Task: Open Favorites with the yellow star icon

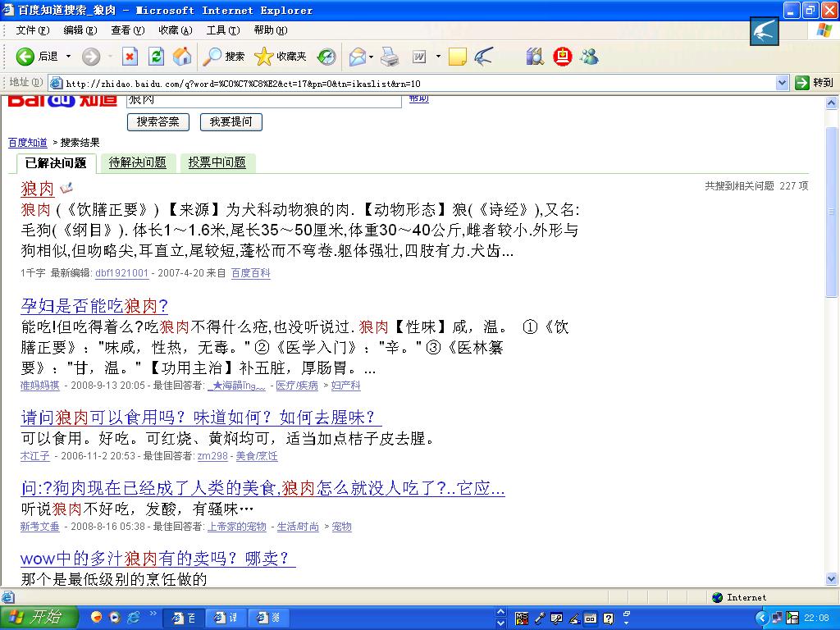Action: pos(263,57)
